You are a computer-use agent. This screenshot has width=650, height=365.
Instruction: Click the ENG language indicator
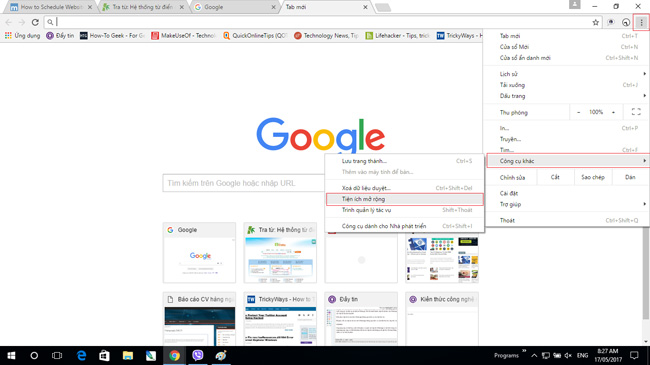[582, 355]
